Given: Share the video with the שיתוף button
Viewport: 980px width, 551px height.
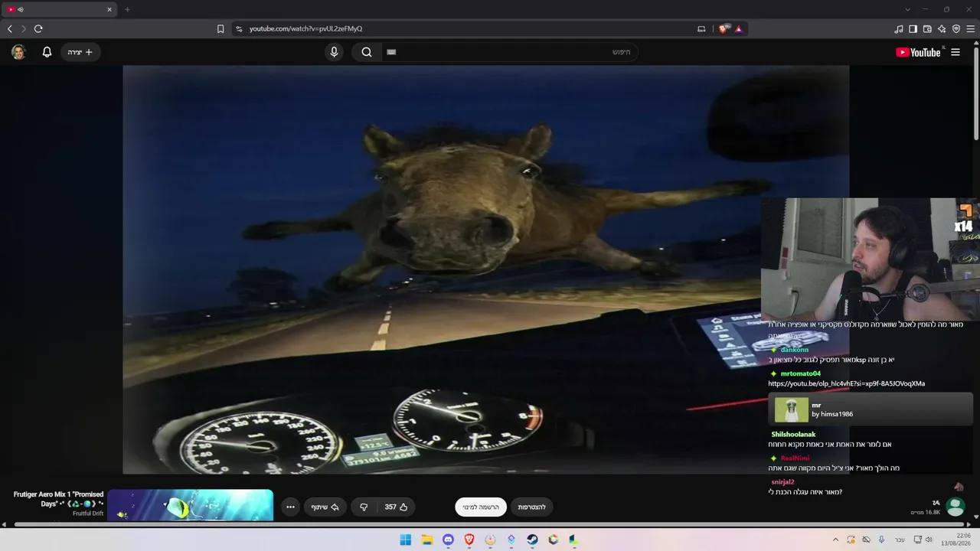Looking at the screenshot, I should tap(325, 507).
